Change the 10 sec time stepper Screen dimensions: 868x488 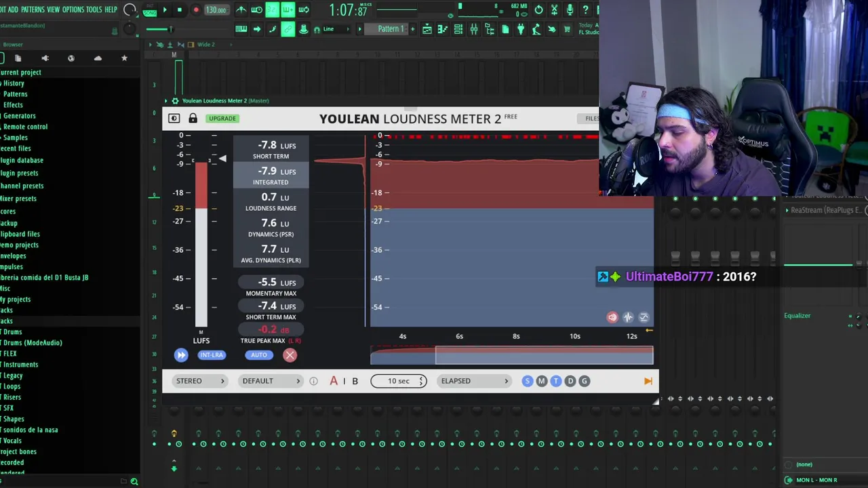pyautogui.click(x=399, y=381)
